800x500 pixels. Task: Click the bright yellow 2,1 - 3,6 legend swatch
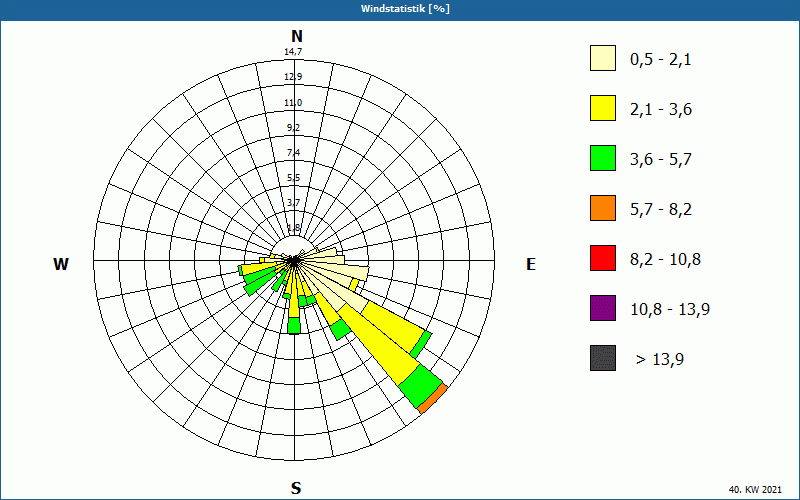pos(603,108)
